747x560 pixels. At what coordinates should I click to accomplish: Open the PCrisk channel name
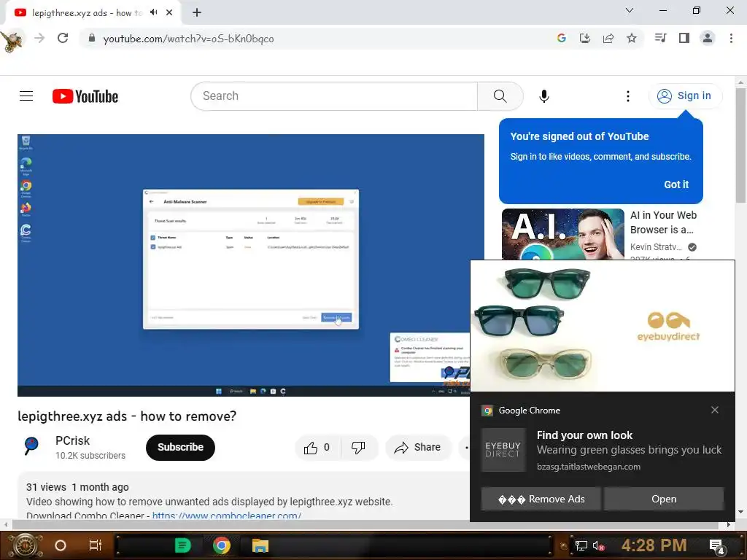(x=72, y=440)
